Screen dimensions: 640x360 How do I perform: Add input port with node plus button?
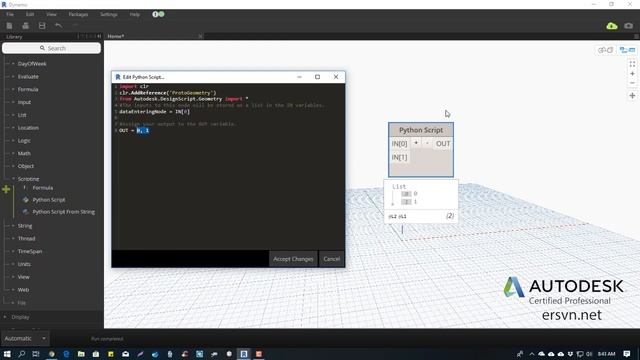416,143
